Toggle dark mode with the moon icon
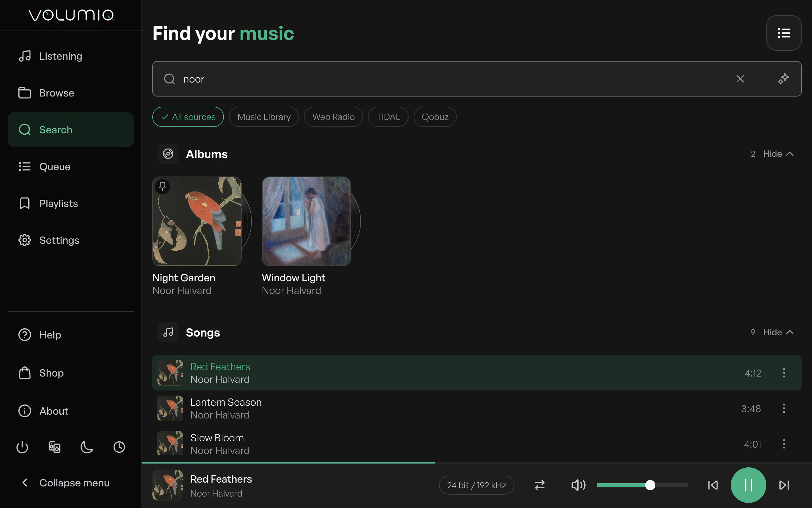The width and height of the screenshot is (812, 508). click(87, 447)
